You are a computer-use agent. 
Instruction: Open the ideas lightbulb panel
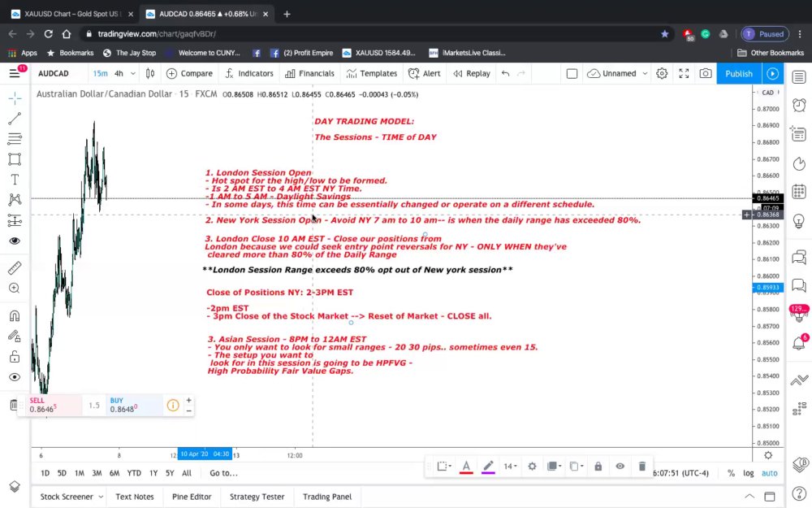click(799, 221)
